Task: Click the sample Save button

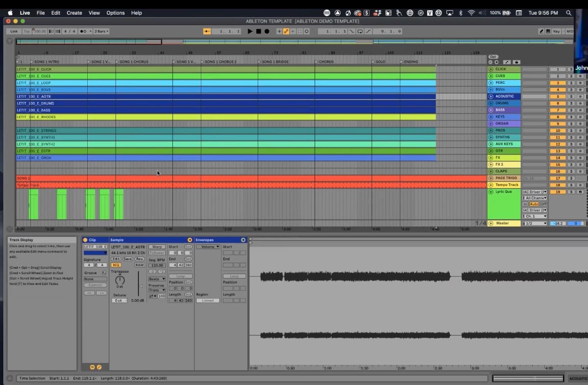Action: point(127,259)
